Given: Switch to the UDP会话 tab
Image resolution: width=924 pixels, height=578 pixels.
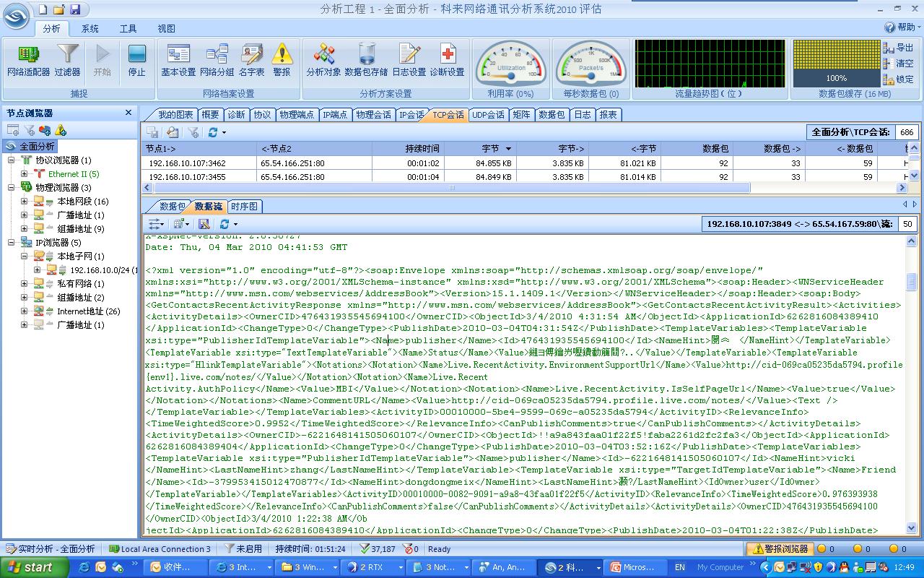Looking at the screenshot, I should (x=488, y=115).
